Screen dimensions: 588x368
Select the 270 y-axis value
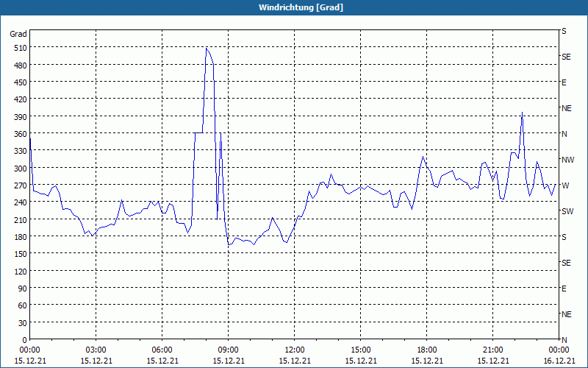(x=21, y=185)
